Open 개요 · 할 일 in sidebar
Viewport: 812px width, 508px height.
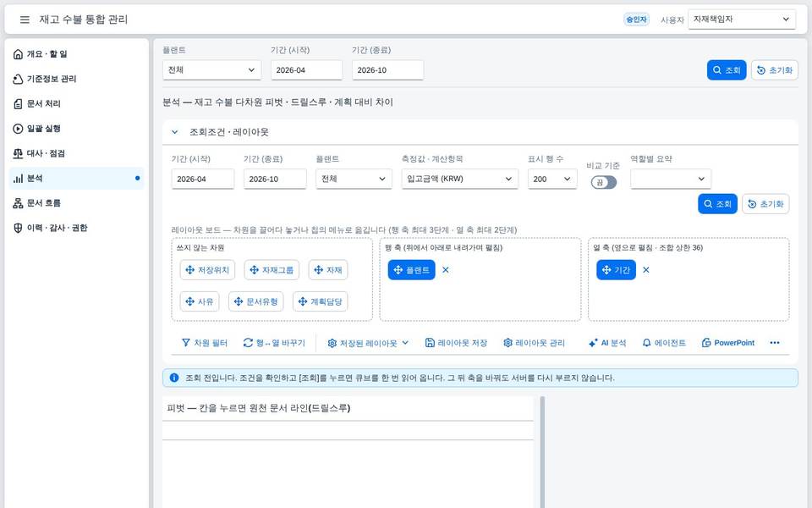pos(77,54)
